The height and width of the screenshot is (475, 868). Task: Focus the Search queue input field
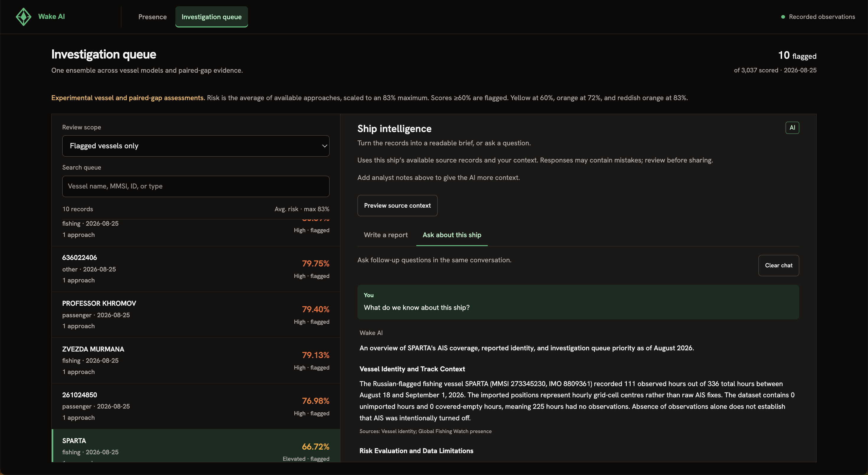(195, 186)
